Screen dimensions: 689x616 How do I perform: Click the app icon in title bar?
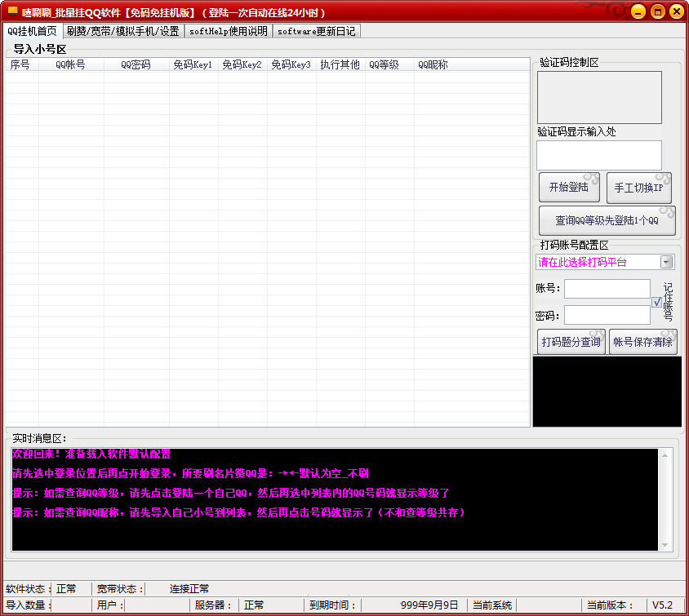pos(13,11)
